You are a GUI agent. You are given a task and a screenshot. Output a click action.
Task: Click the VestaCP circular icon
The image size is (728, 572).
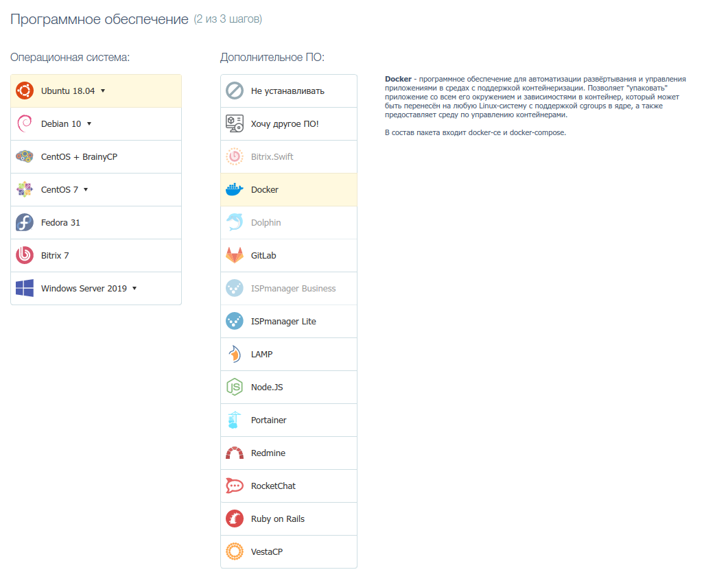233,551
